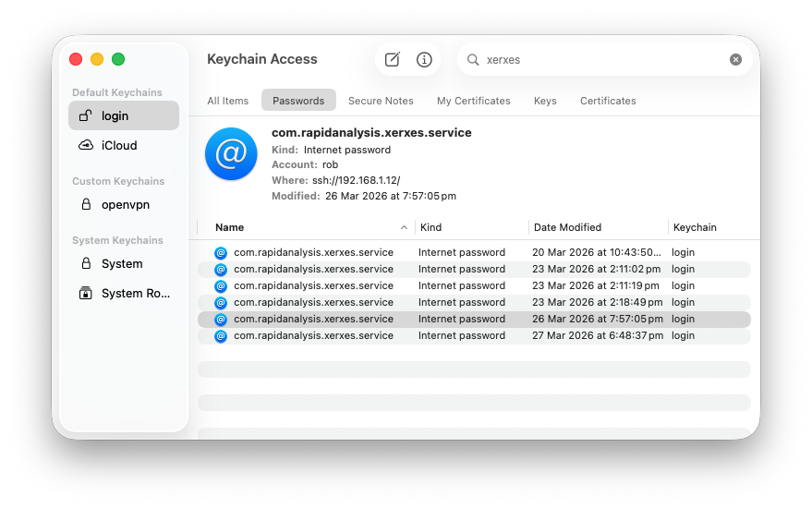Select the entry modified 26 Mar 2026
Viewport: 812px width, 508px height.
click(x=474, y=319)
